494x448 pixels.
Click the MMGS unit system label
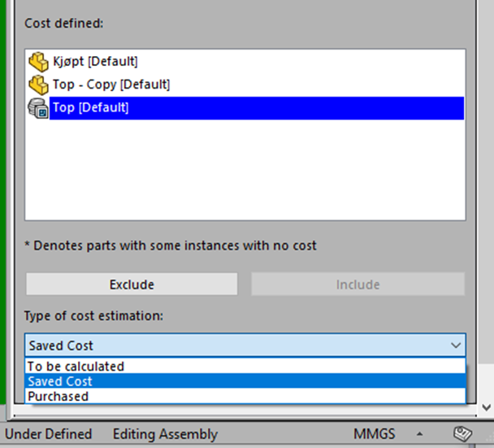tap(375, 434)
